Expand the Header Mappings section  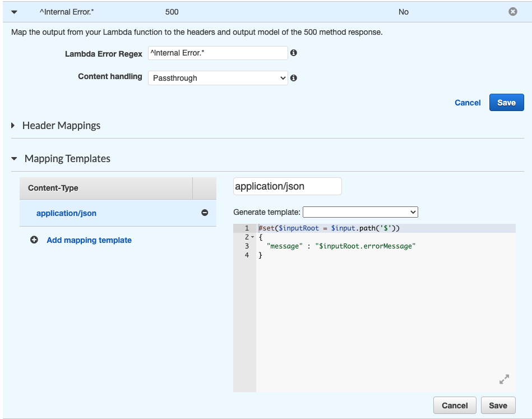14,126
